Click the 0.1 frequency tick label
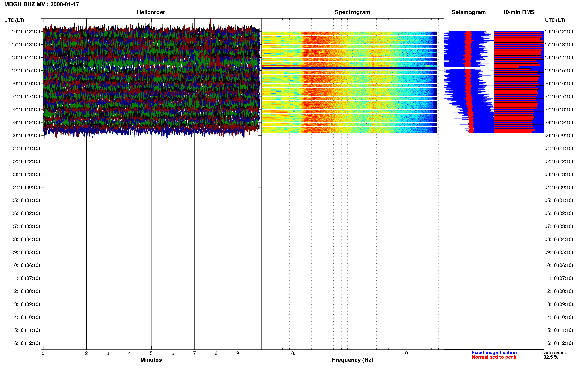588x368 pixels. (295, 353)
